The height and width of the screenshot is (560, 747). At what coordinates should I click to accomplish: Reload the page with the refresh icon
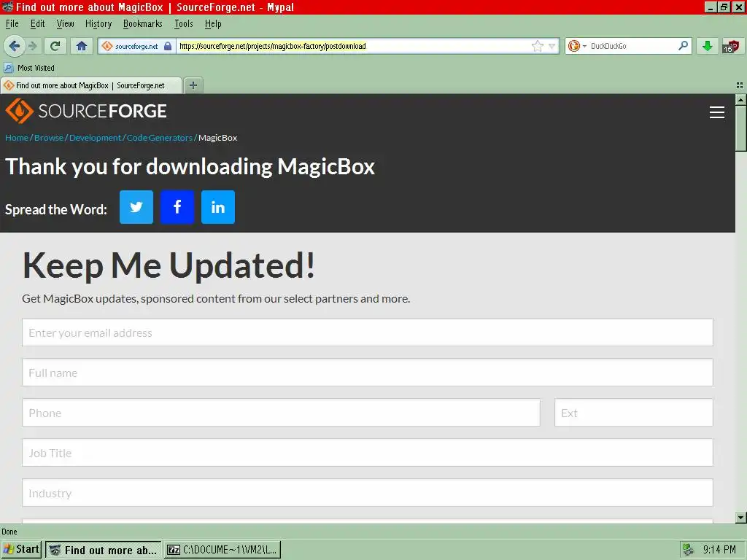pos(55,46)
